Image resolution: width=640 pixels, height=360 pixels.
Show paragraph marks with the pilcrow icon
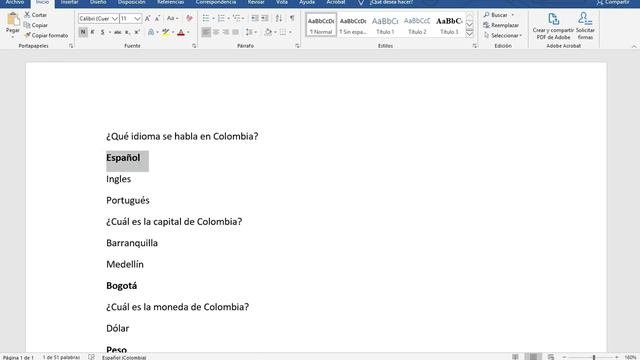tap(292, 18)
